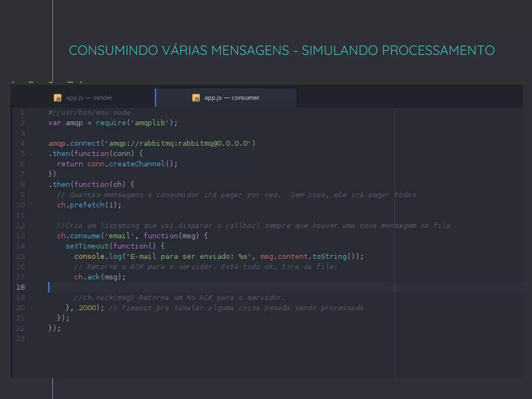Click the slide title 'CONSUMINDO VÁRIAS MENSAGENS'
Viewport: 532px width, 399px height.
coord(179,50)
